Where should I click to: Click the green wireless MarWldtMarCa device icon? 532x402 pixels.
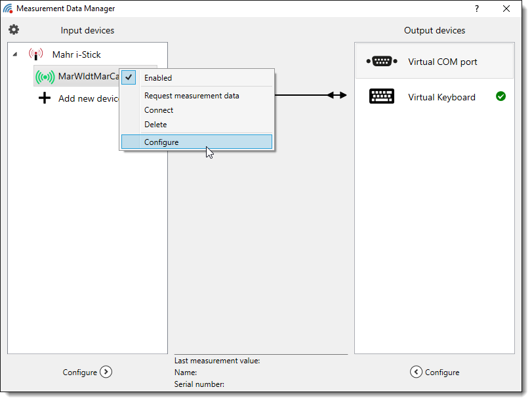coord(45,77)
